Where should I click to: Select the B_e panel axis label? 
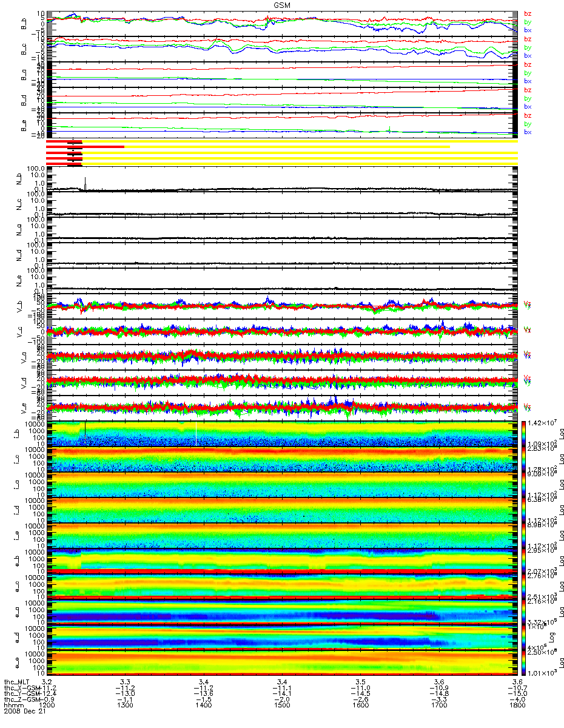[23, 126]
